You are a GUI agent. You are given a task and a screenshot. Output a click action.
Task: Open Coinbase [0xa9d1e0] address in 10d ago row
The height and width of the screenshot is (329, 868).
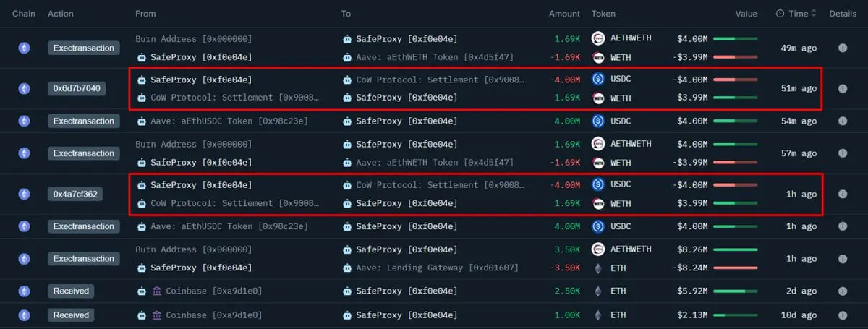point(214,315)
